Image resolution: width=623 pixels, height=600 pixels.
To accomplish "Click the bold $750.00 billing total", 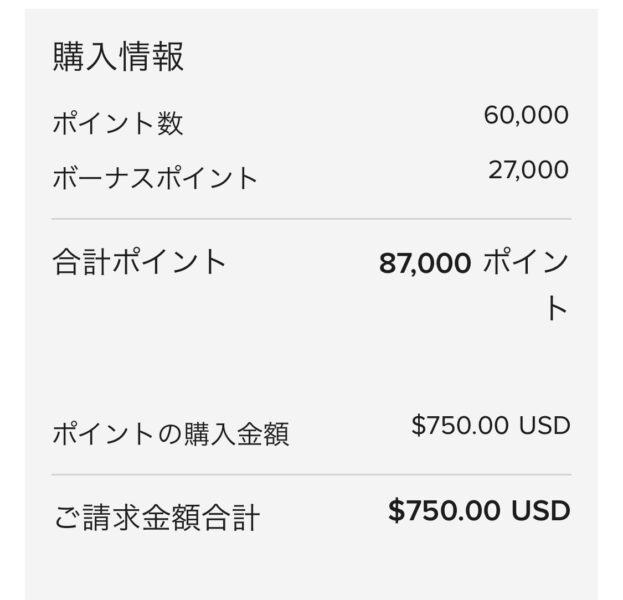I will tap(444, 511).
